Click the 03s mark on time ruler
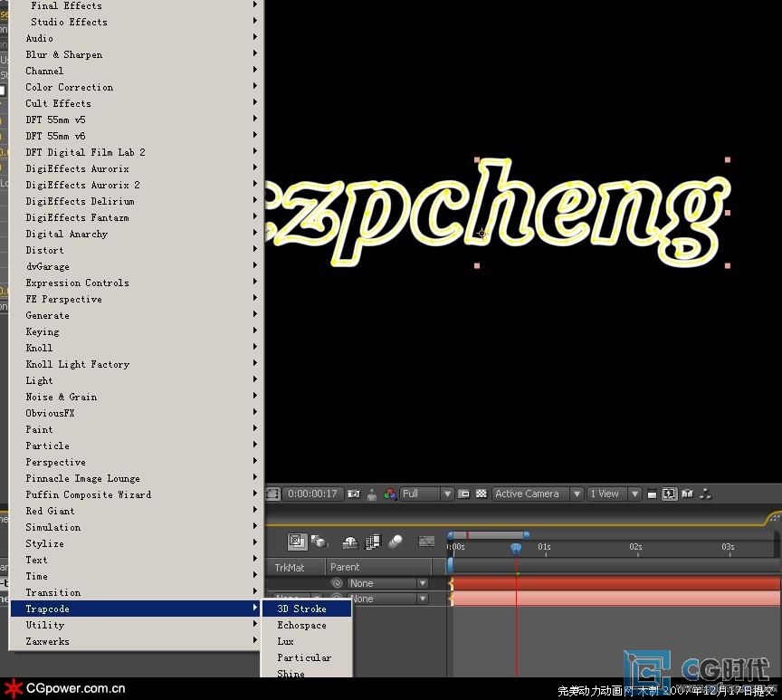The height and width of the screenshot is (700, 782). click(728, 547)
